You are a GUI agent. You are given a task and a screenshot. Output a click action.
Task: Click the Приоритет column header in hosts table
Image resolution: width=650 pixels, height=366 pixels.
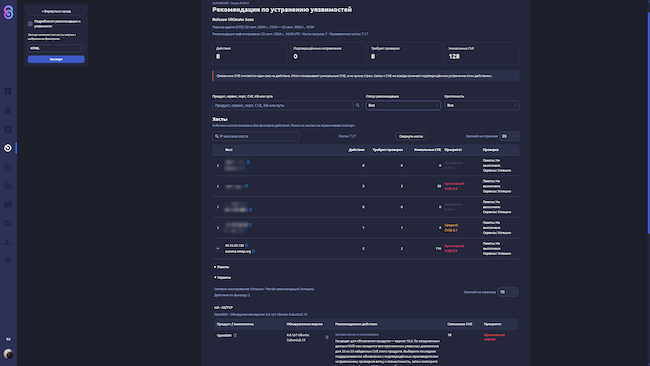point(453,150)
